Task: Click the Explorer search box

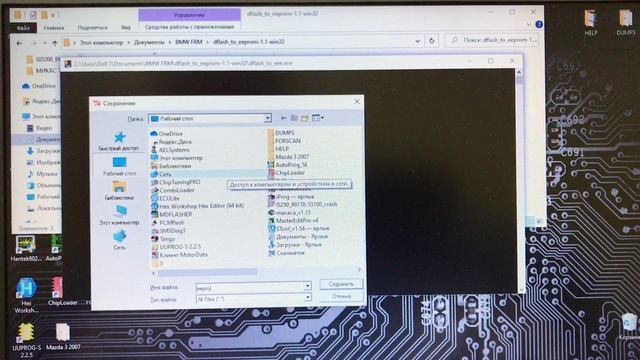Action: click(491, 40)
